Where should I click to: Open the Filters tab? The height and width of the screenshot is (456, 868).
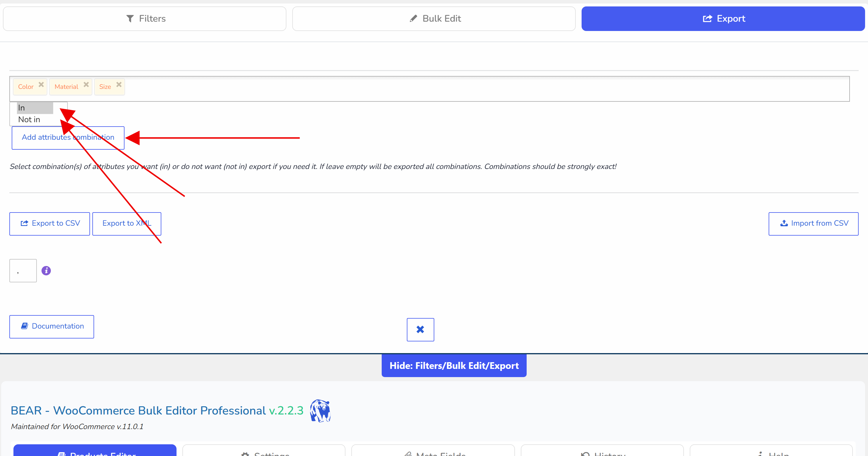point(145,19)
